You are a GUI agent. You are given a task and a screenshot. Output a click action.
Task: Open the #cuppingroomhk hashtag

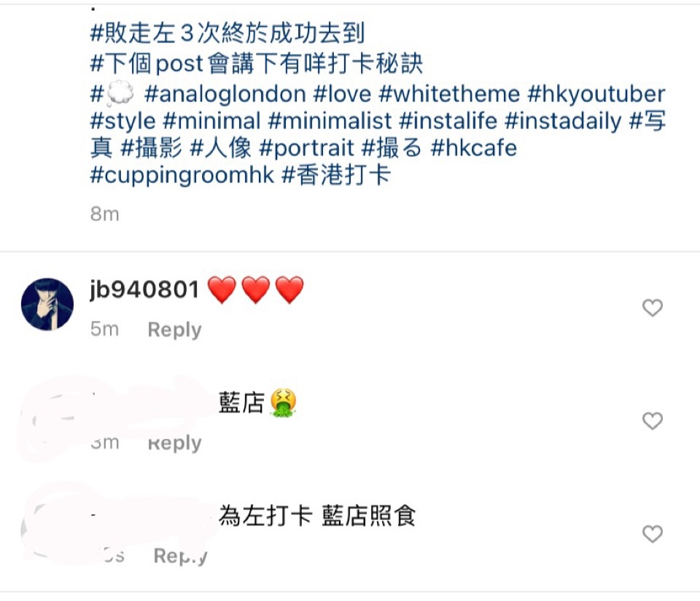click(x=182, y=175)
